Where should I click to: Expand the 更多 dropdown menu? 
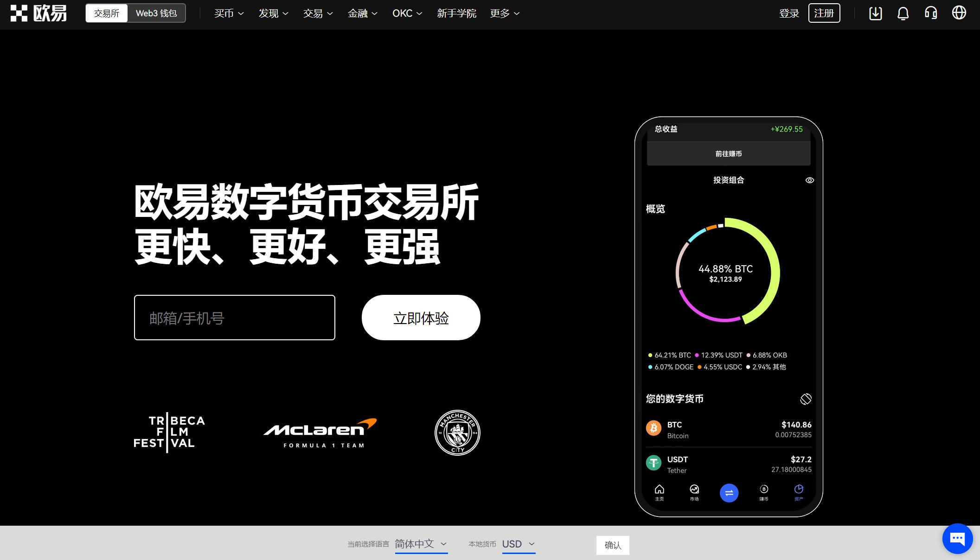click(506, 13)
